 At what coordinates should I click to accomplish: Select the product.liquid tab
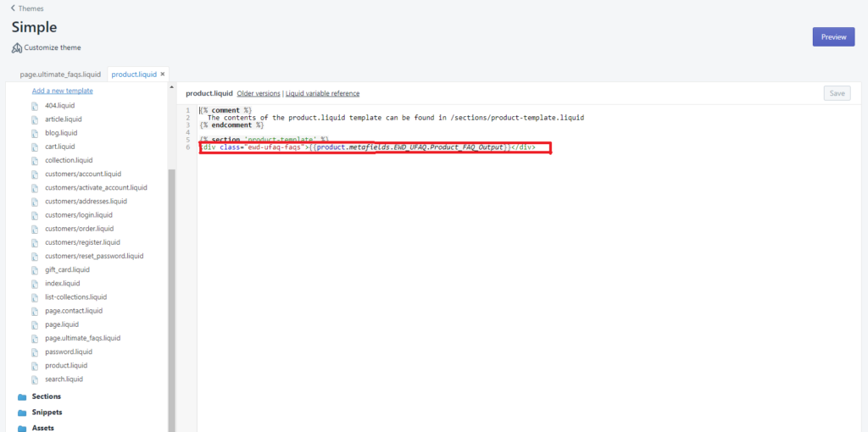[x=134, y=75]
